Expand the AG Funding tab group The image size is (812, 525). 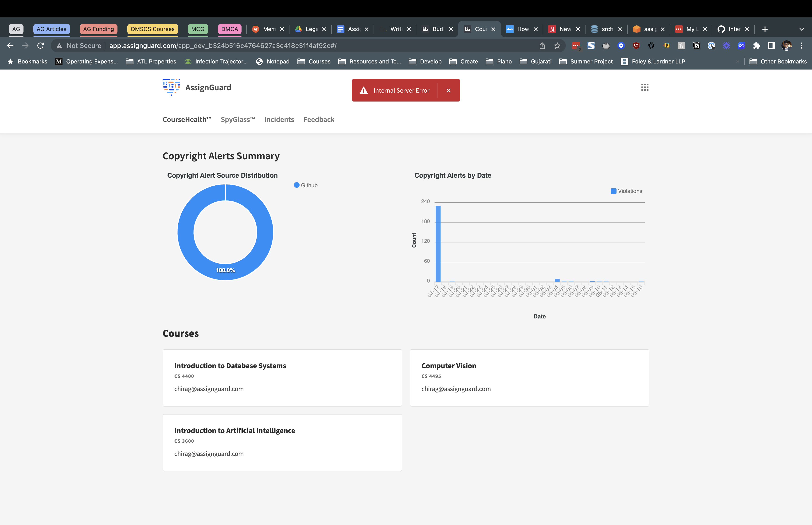(98, 29)
